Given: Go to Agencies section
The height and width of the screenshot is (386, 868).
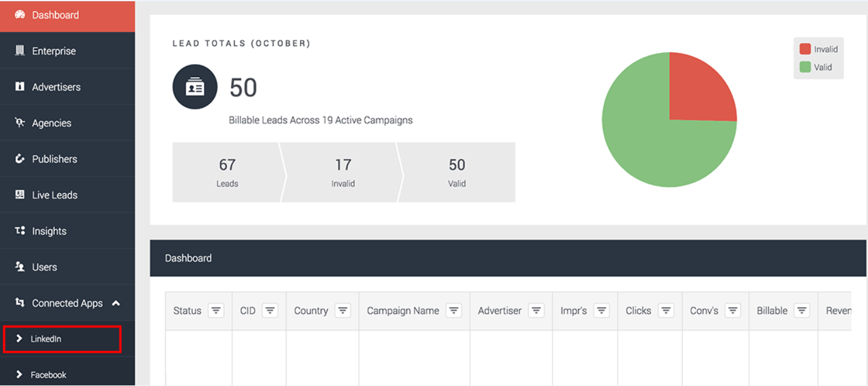Looking at the screenshot, I should [x=67, y=123].
